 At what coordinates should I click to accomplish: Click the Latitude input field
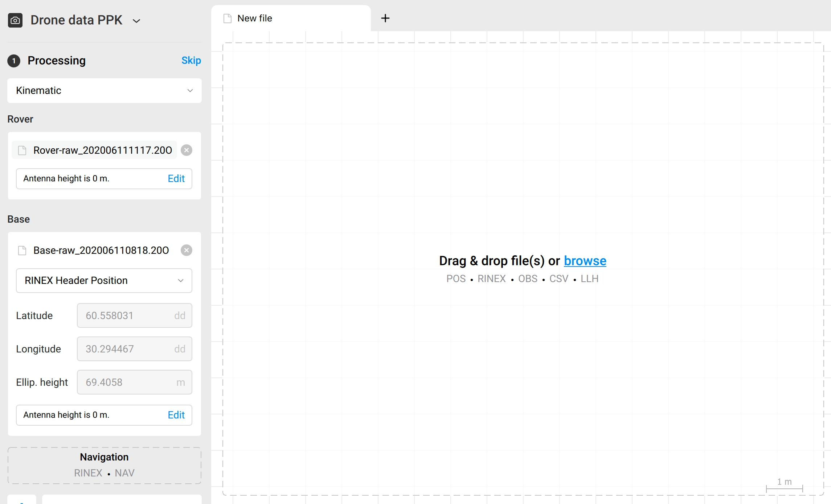tap(135, 315)
